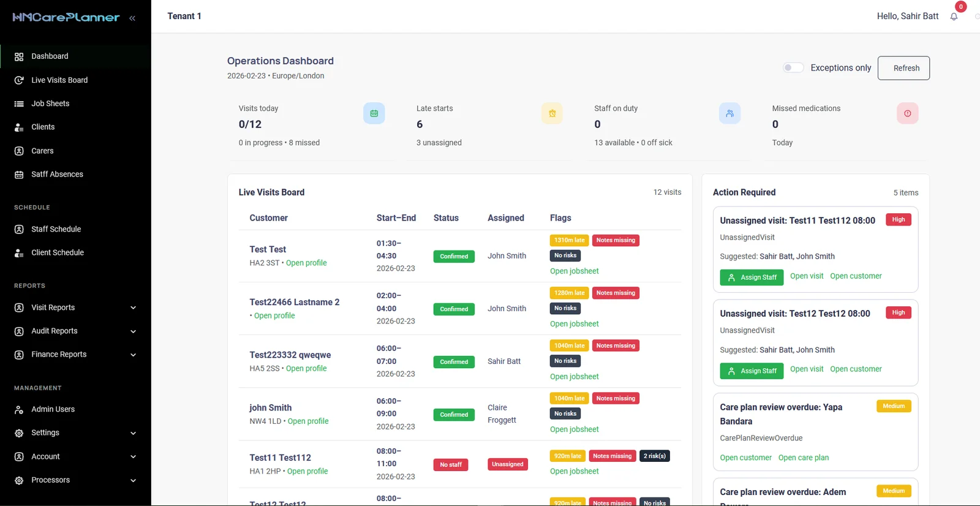The width and height of the screenshot is (980, 506).
Task: Click the Customer column header
Action: click(268, 218)
